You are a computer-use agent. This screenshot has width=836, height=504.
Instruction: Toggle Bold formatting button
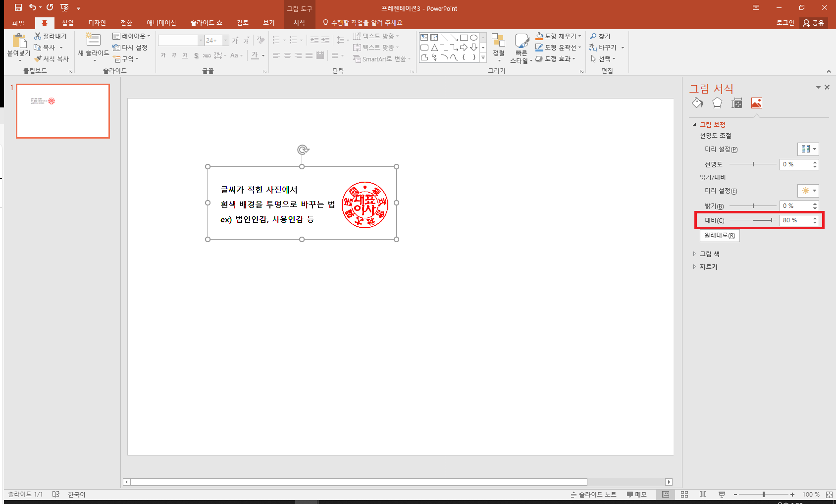pos(163,55)
